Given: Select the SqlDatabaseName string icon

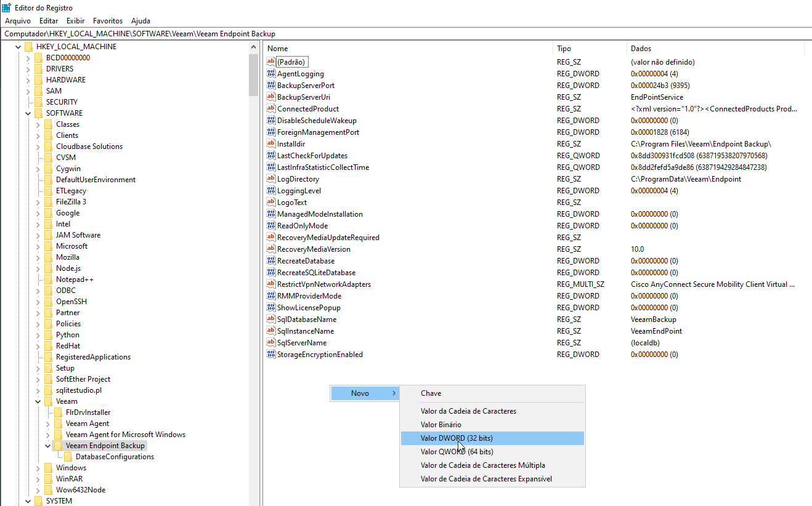Looking at the screenshot, I should point(271,319).
